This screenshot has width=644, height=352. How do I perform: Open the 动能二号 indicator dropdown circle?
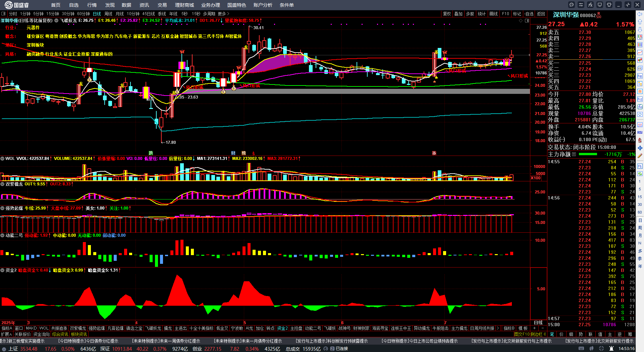2,235
